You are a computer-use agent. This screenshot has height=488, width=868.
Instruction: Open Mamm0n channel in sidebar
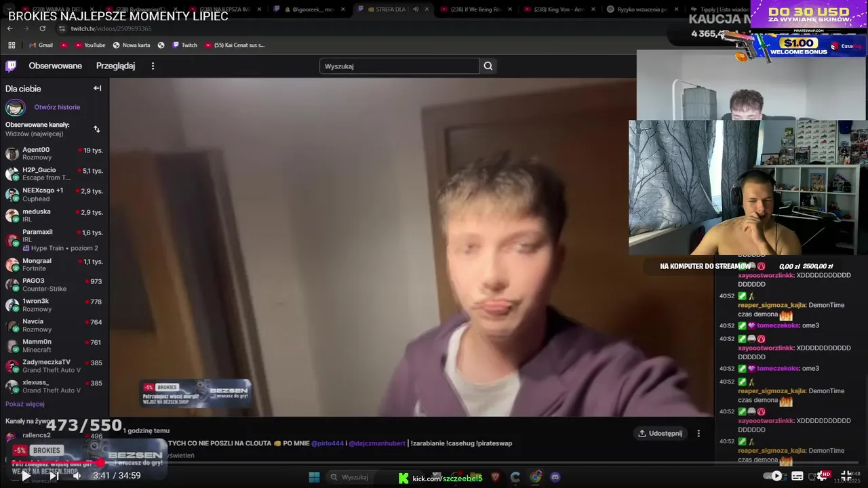coord(54,346)
